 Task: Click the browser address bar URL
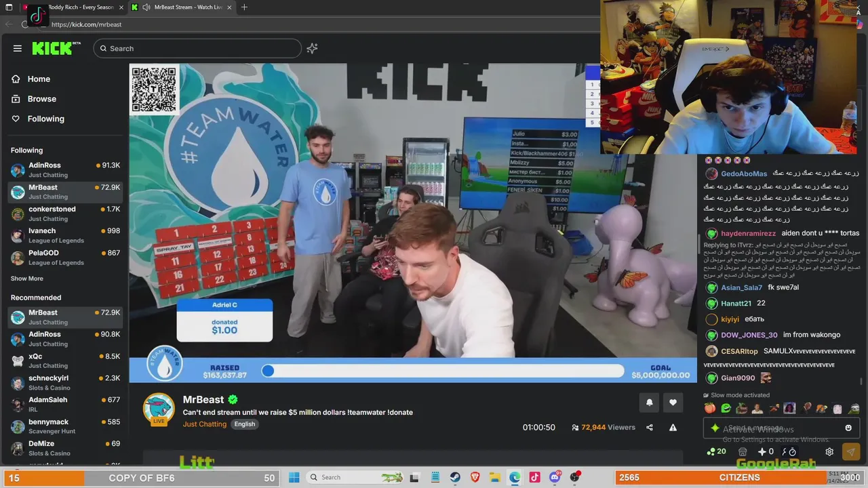tap(86, 24)
